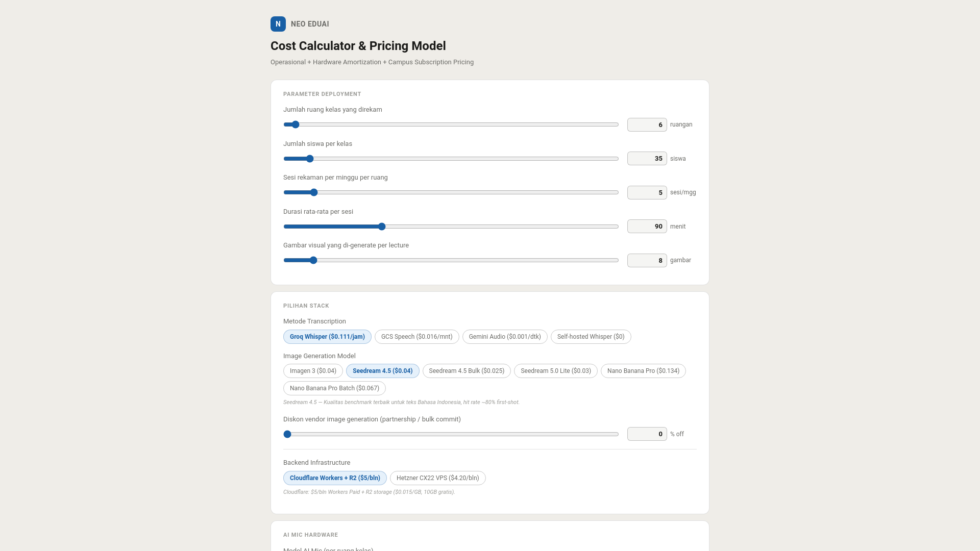980x551 pixels.
Task: Click the Metode Transcription label
Action: [314, 321]
